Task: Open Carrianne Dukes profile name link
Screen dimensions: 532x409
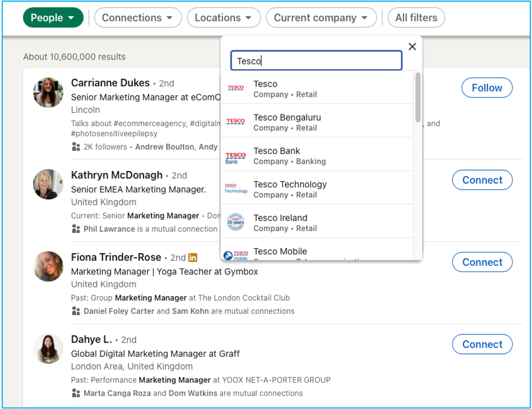Action: [110, 83]
